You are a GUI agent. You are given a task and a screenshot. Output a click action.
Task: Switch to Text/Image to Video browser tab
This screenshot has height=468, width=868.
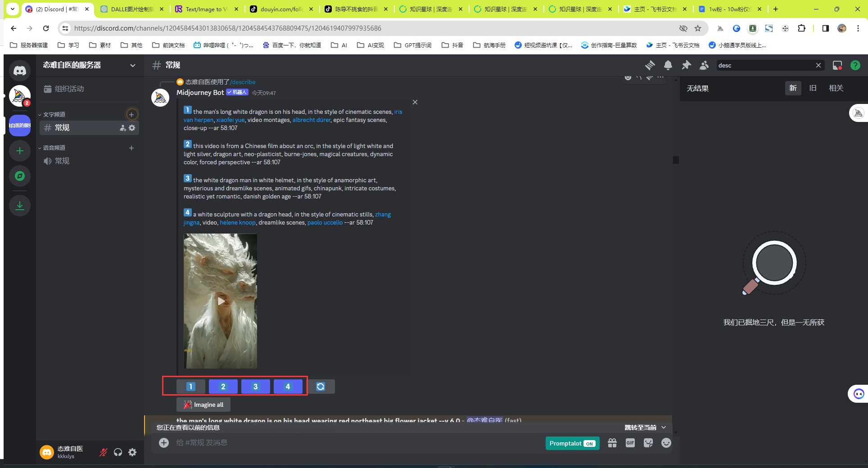click(206, 9)
